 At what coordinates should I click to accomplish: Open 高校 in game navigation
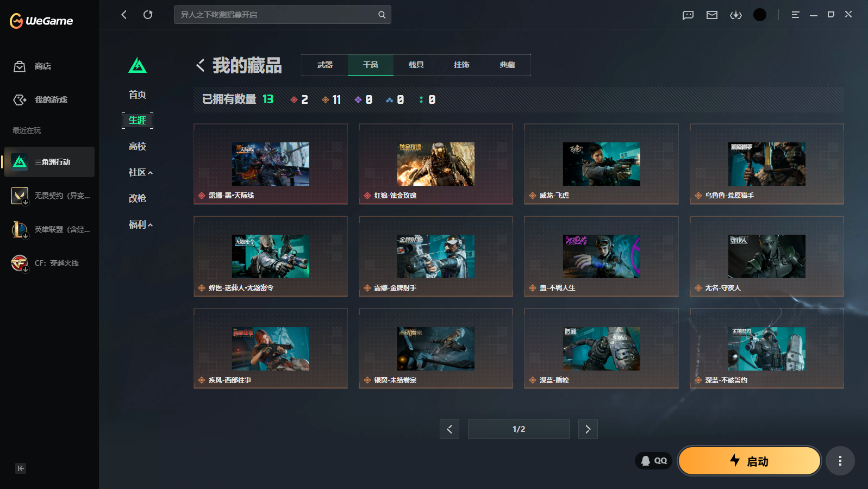tap(138, 146)
